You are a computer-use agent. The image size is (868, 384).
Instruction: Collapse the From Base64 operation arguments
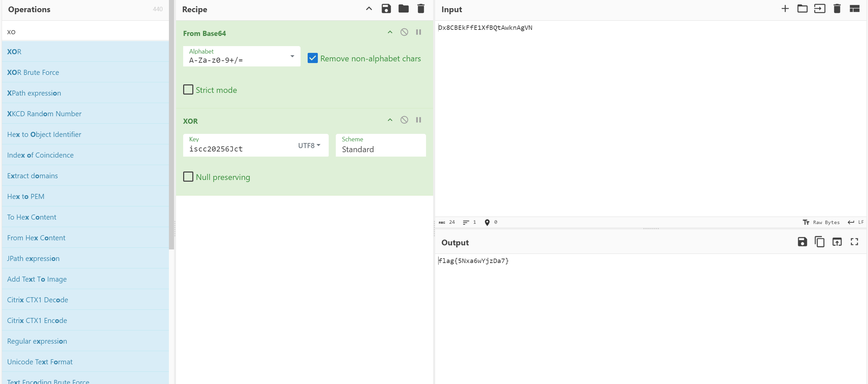390,32
